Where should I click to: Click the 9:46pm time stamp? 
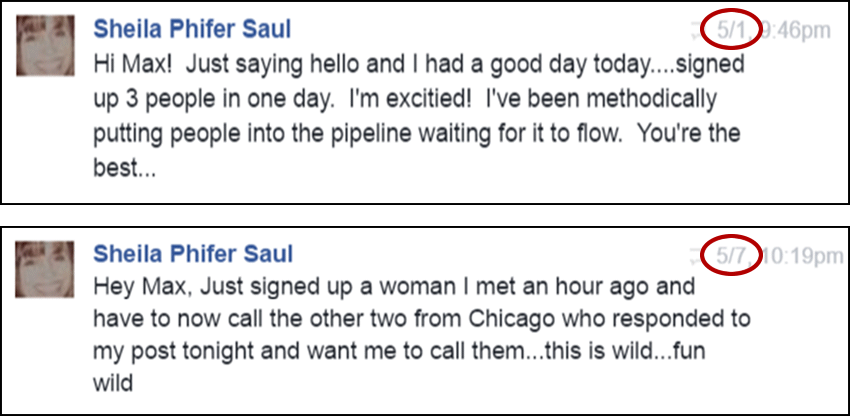coord(796,31)
